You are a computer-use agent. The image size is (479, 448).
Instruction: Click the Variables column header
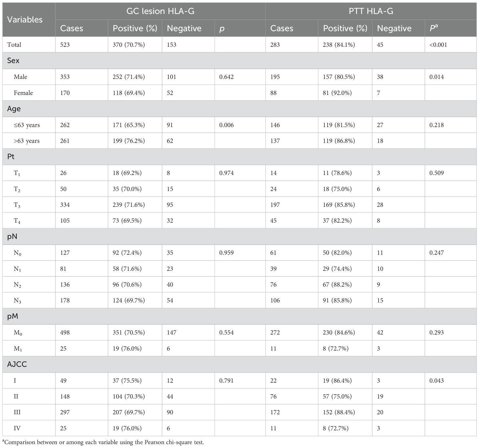click(25, 20)
